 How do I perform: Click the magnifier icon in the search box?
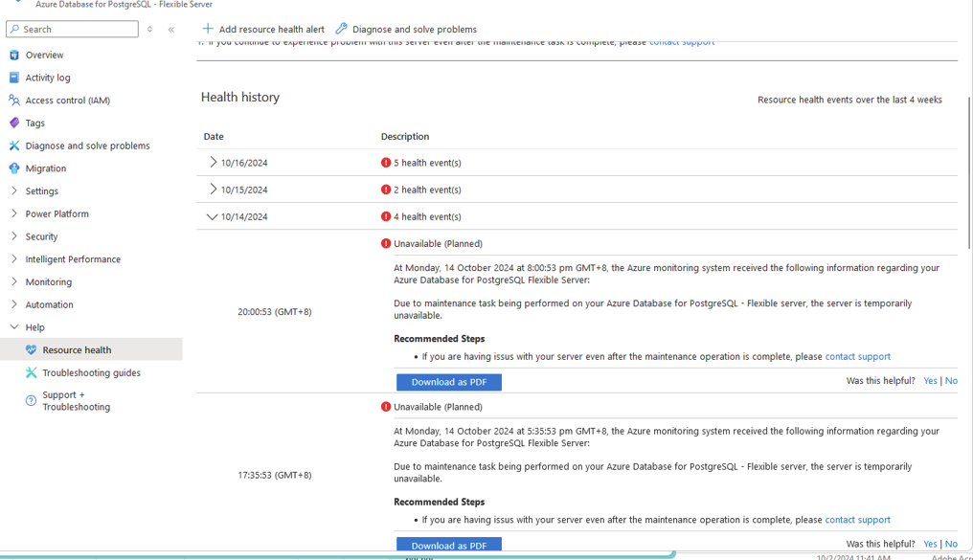click(x=15, y=29)
